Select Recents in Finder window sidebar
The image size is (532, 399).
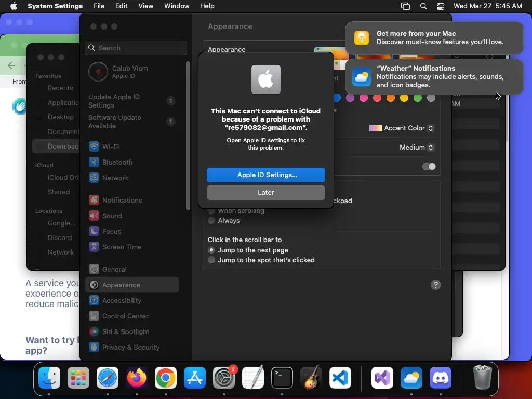coord(60,88)
